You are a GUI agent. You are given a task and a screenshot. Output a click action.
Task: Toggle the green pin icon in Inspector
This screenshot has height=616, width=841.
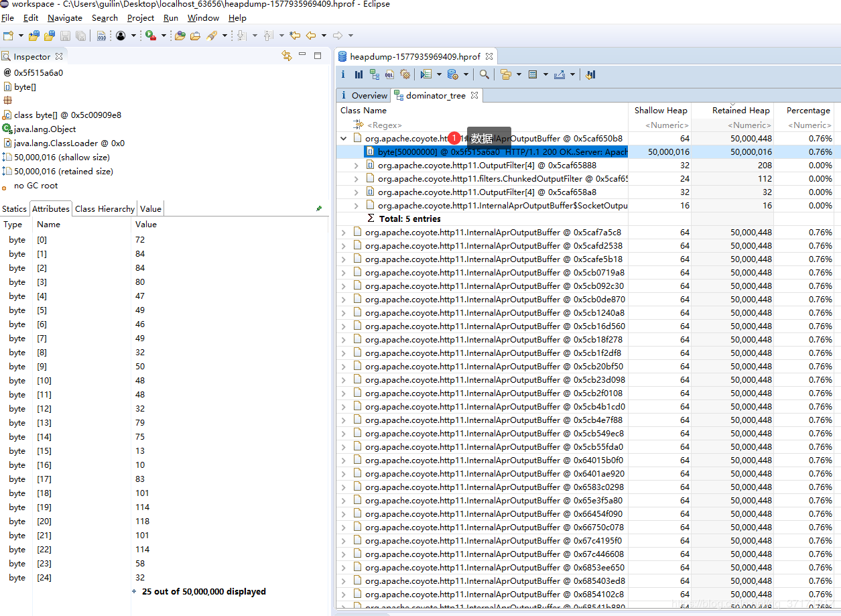(x=319, y=208)
